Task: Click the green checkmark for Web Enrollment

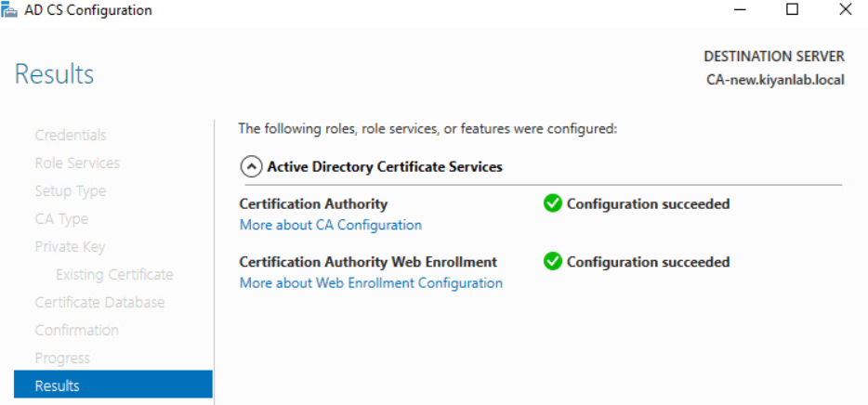Action: tap(553, 262)
